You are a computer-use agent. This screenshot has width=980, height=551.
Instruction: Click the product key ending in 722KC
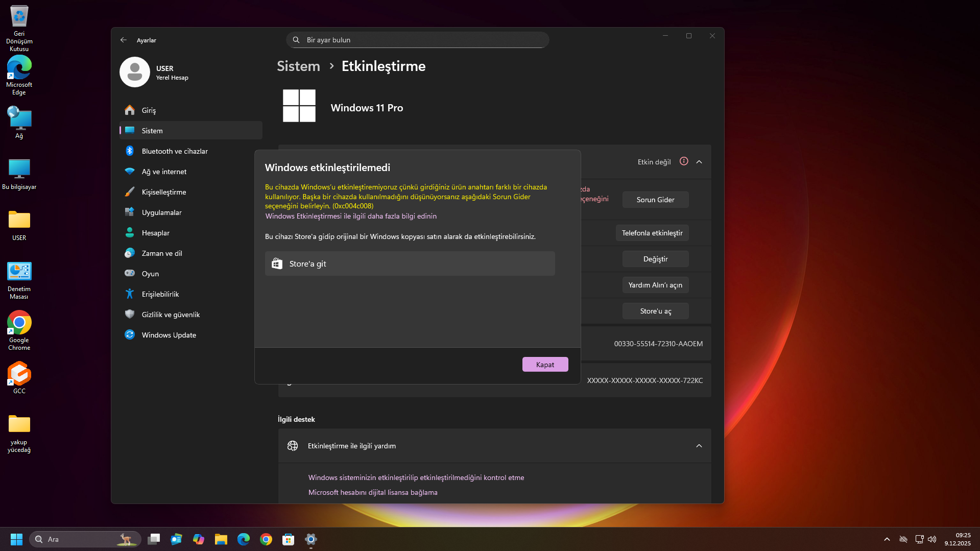point(645,380)
